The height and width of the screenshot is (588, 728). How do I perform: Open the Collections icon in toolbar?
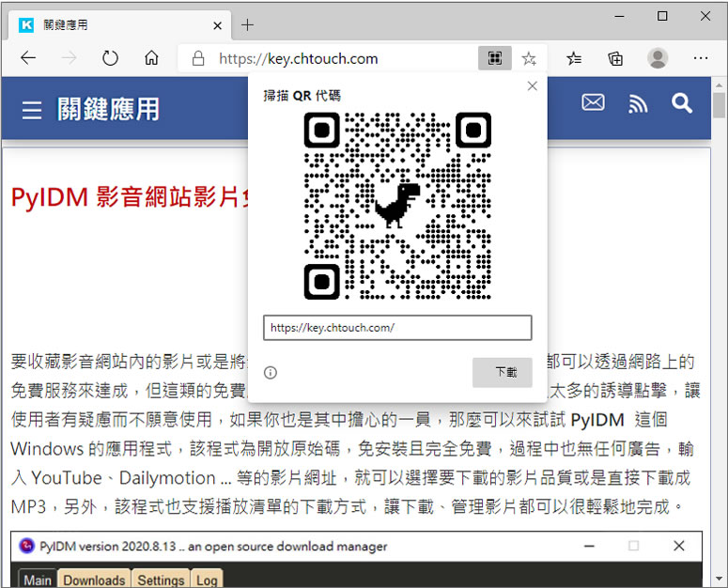tap(615, 58)
